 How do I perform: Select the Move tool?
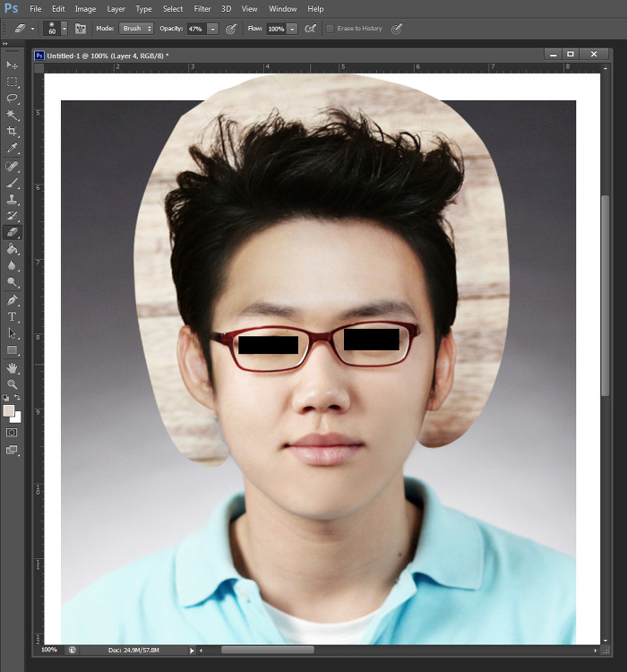click(12, 65)
